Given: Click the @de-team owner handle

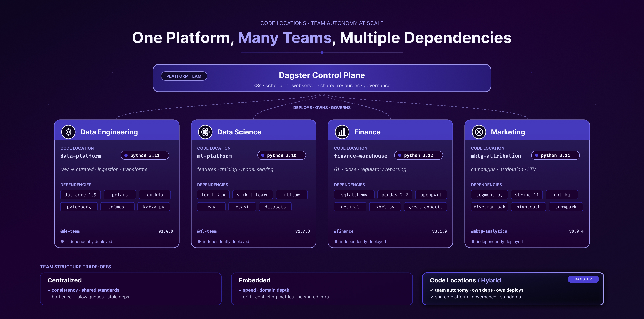Looking at the screenshot, I should (x=70, y=231).
